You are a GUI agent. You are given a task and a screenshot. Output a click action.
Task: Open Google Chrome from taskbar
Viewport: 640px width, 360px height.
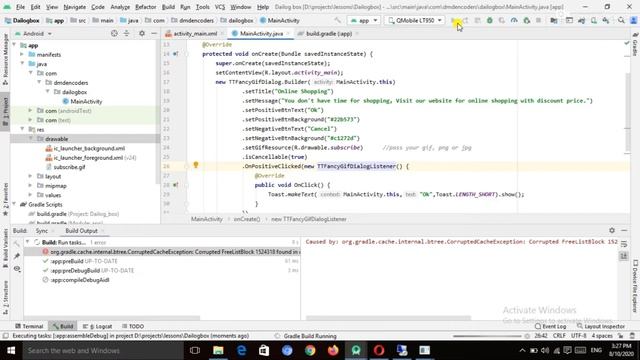(310, 350)
